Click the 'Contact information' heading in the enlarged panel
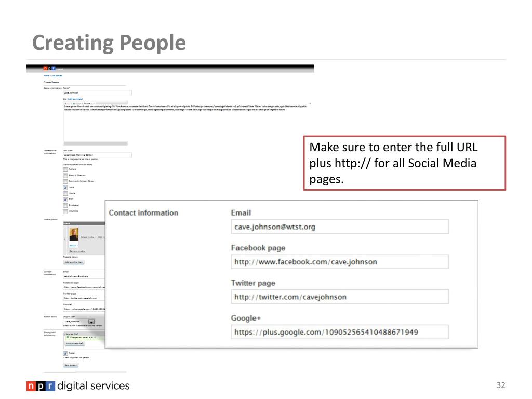532x399 pixels. pos(143,212)
